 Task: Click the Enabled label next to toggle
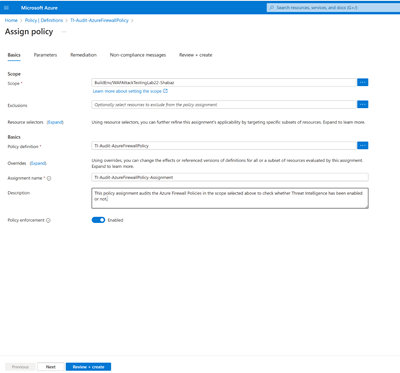pos(115,220)
